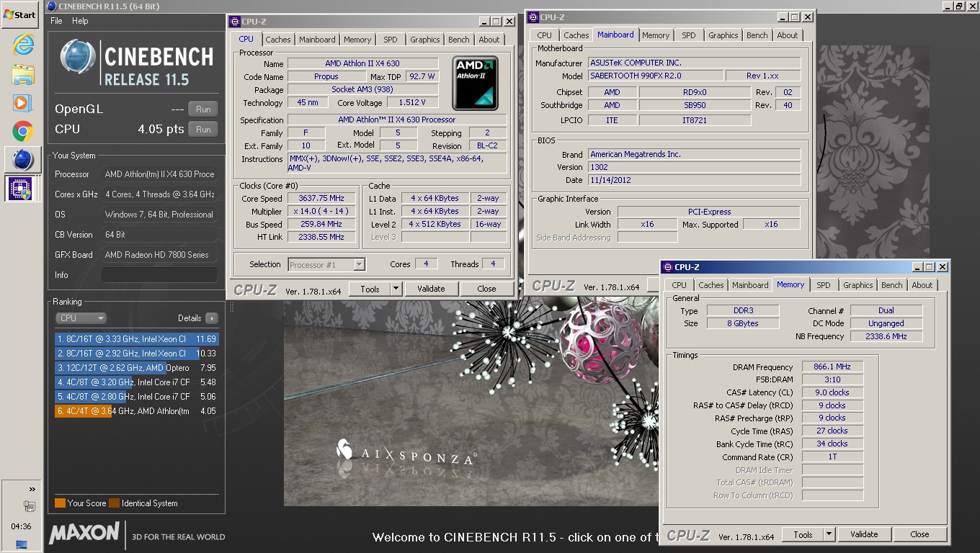
Task: Open Windows Explorer folder icon on taskbar
Action: [x=23, y=74]
